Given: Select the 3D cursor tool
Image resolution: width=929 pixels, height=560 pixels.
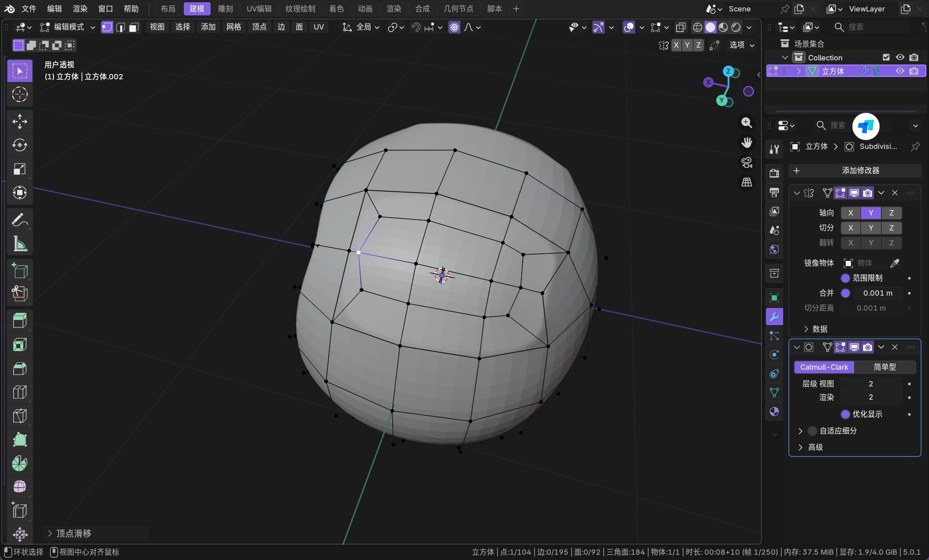Looking at the screenshot, I should [x=19, y=94].
